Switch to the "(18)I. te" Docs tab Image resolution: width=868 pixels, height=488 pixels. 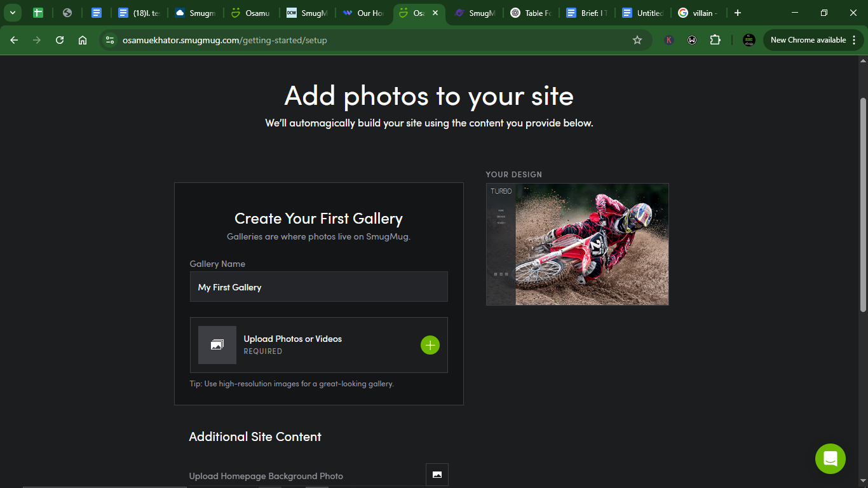pos(139,13)
